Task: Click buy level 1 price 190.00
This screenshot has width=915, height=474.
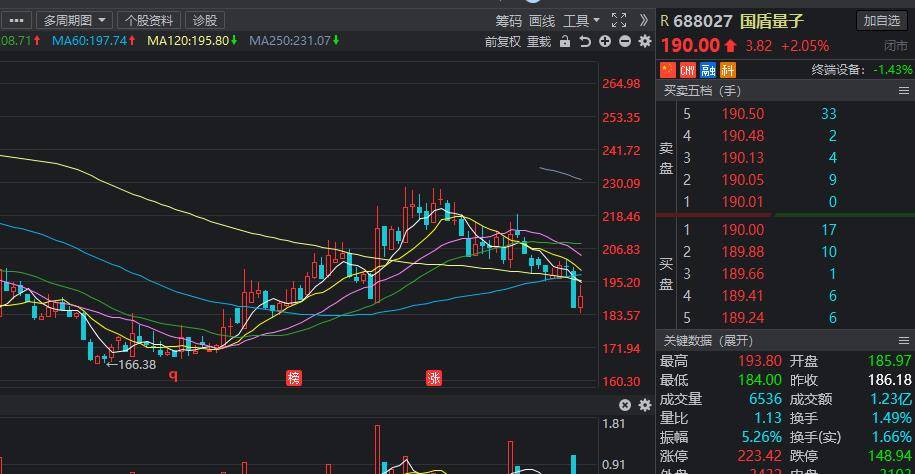Action: coord(742,230)
